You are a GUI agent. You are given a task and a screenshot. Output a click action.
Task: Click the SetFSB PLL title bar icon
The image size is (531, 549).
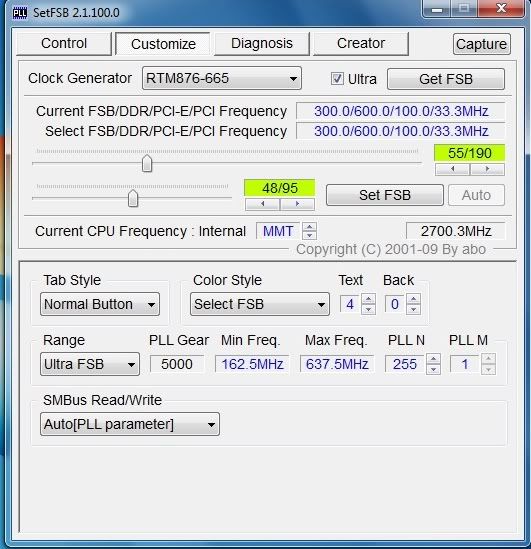pyautogui.click(x=20, y=13)
